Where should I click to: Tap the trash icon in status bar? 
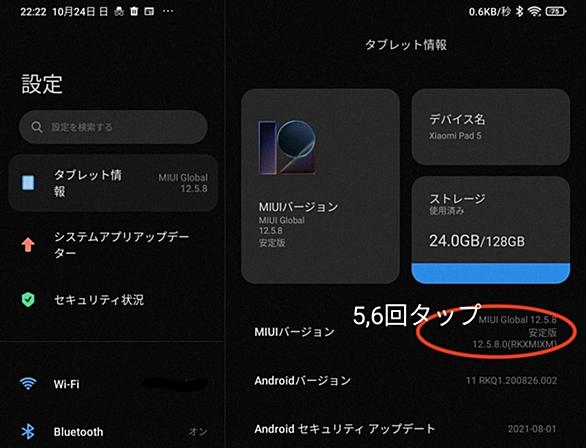134,12
